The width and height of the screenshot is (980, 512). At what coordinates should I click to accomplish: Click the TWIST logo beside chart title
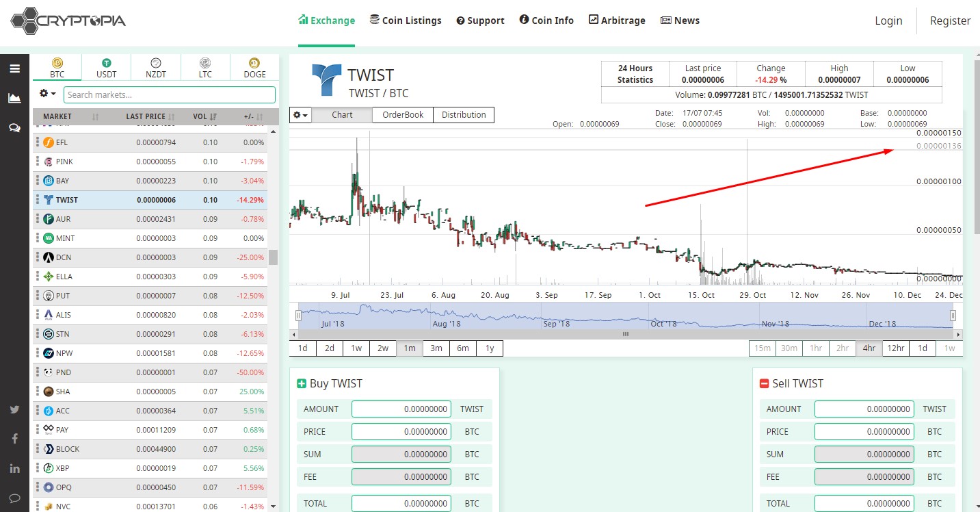[326, 80]
